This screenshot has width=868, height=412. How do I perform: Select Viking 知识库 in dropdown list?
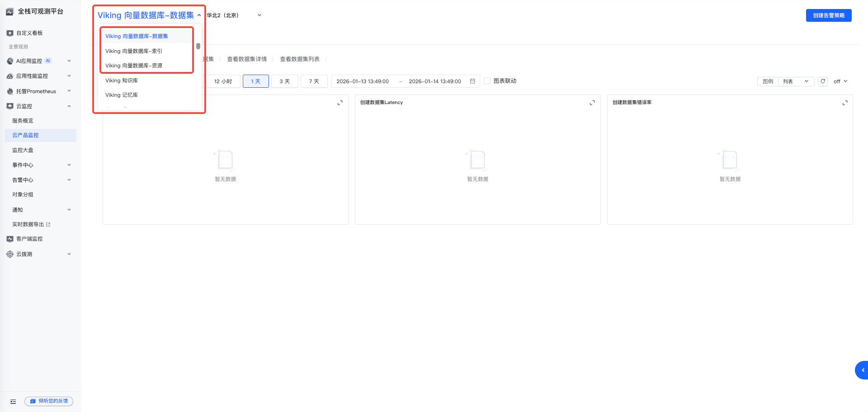[x=122, y=81]
